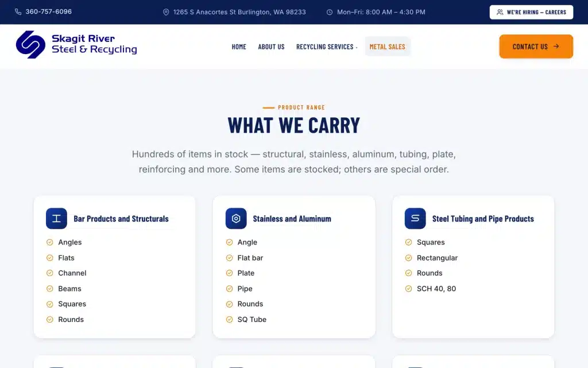Click the Squares item under Bar Products

(x=72, y=304)
